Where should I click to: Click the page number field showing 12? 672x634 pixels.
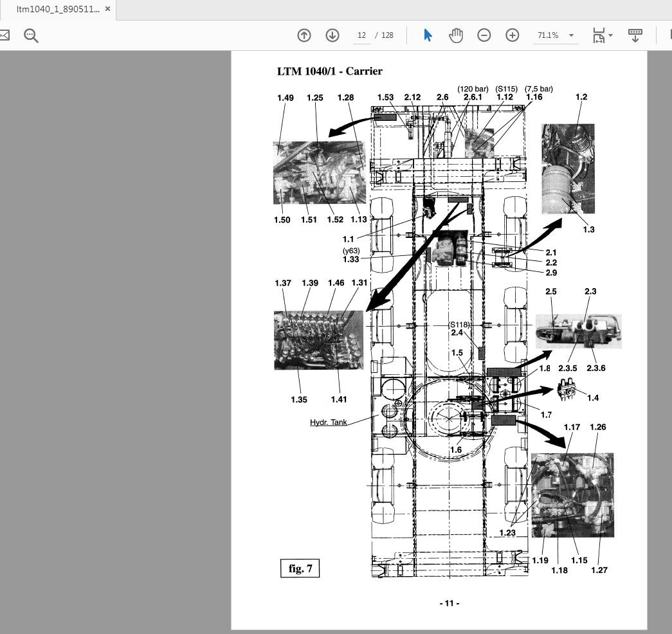point(361,35)
